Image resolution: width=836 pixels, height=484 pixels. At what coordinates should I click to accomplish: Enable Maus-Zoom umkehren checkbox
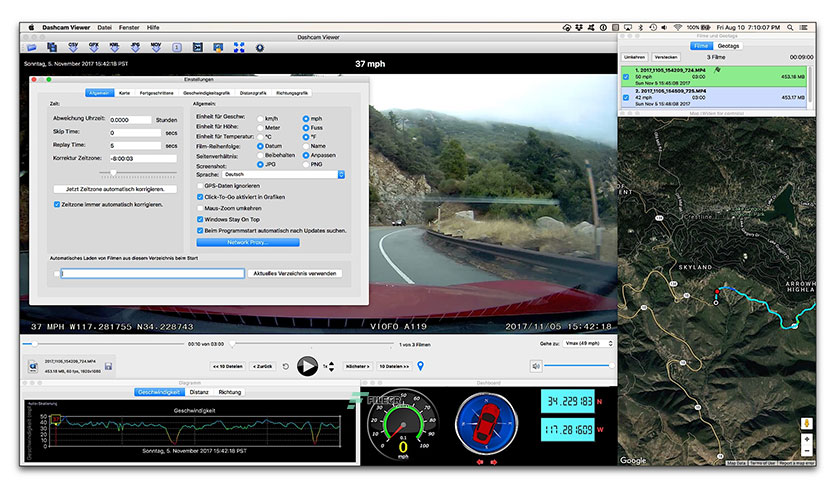pyautogui.click(x=200, y=208)
